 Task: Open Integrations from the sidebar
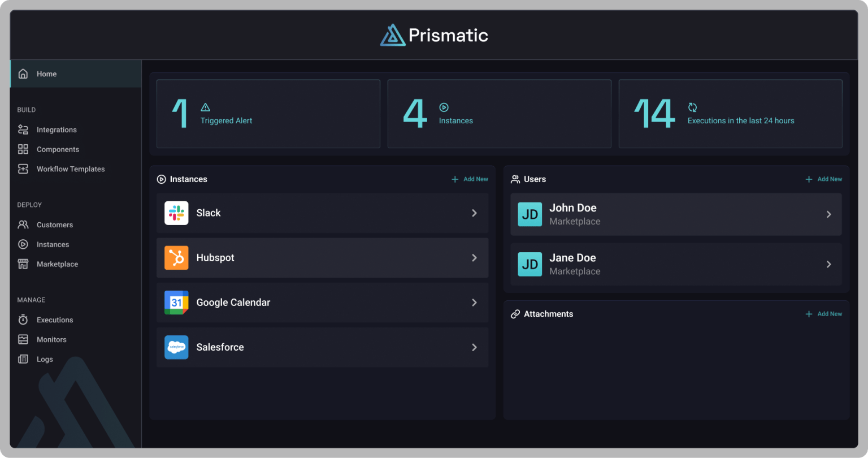click(57, 129)
